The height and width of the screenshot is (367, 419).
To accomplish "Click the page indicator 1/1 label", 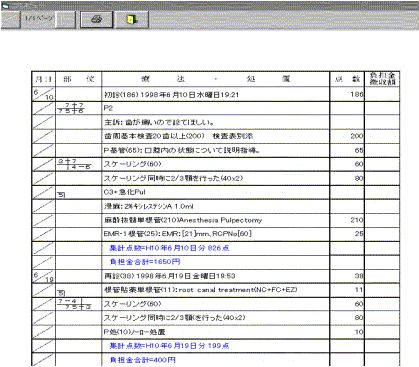I will [38, 18].
